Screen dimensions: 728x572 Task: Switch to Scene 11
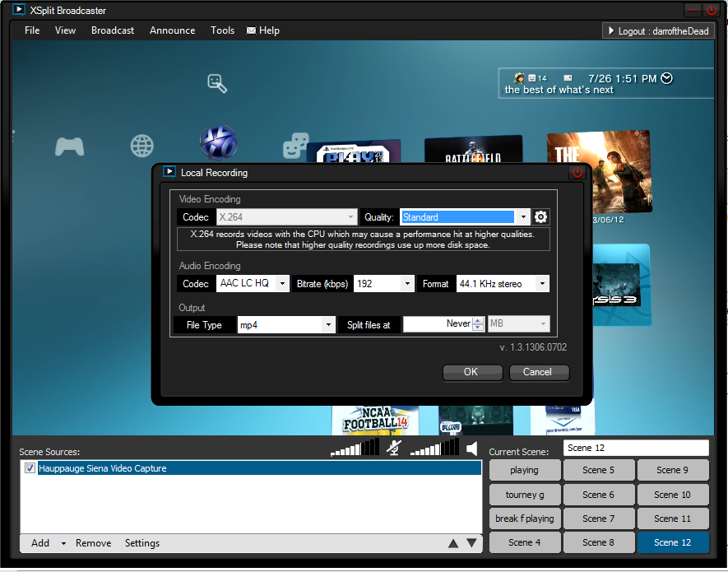tap(673, 519)
